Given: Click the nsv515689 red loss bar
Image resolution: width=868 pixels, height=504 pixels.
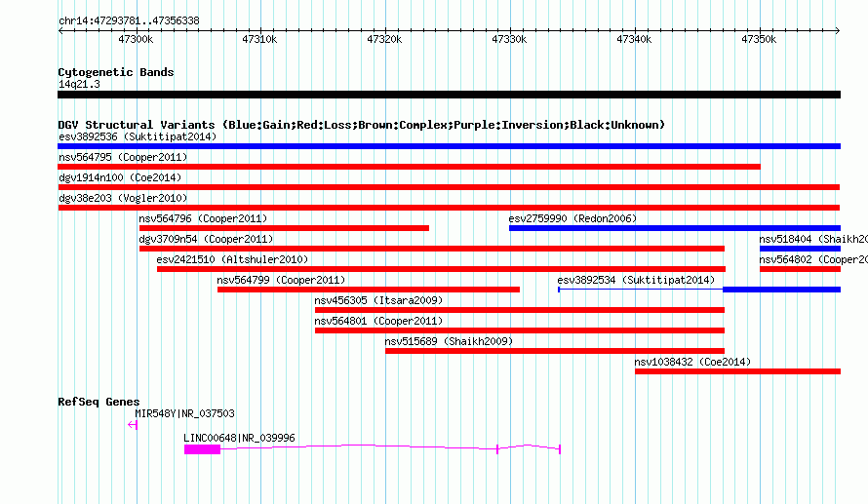Looking at the screenshot, I should point(555,351).
